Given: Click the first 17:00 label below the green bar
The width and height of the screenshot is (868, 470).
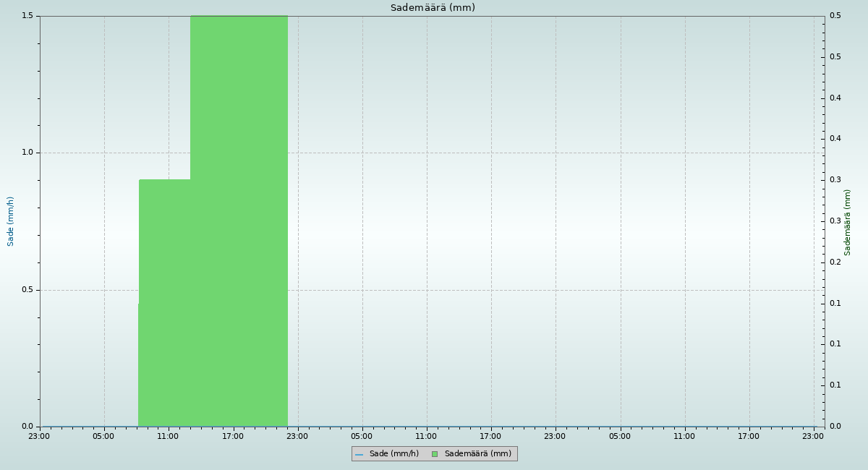Looking at the screenshot, I should click(x=233, y=436).
